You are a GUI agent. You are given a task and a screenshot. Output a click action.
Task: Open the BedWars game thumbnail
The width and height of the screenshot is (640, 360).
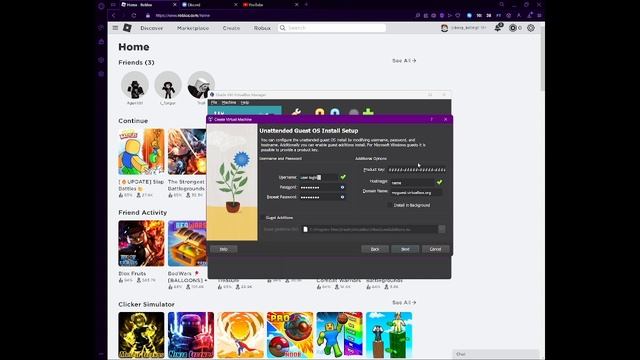(187, 243)
